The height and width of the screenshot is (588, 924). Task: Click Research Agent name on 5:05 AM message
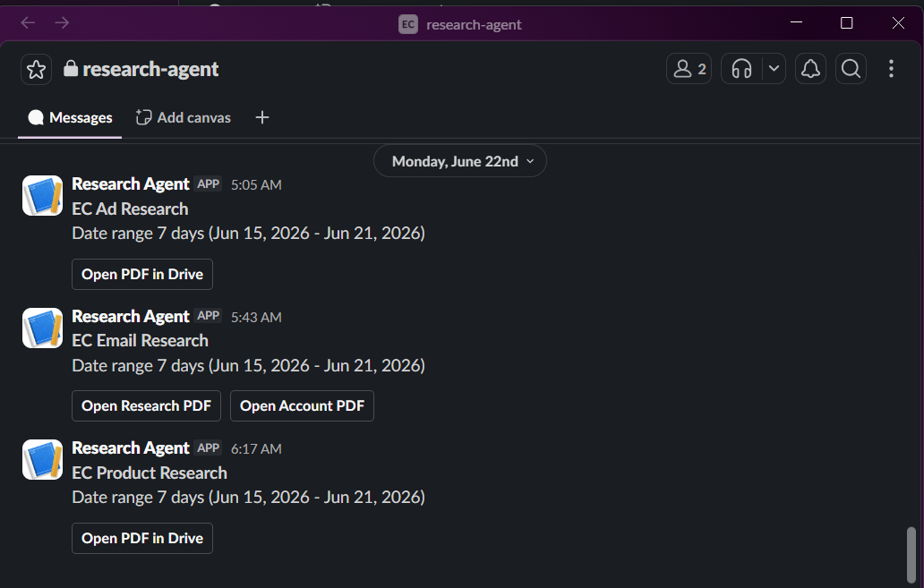pyautogui.click(x=131, y=183)
